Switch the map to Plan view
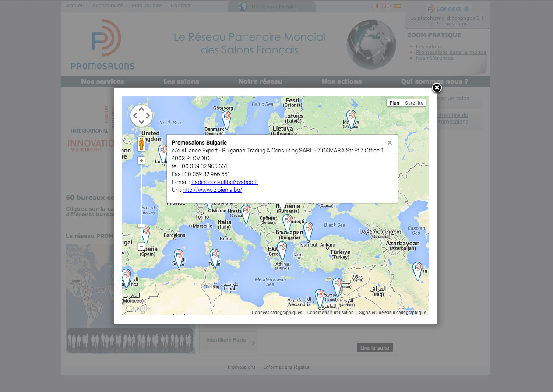 tap(394, 103)
